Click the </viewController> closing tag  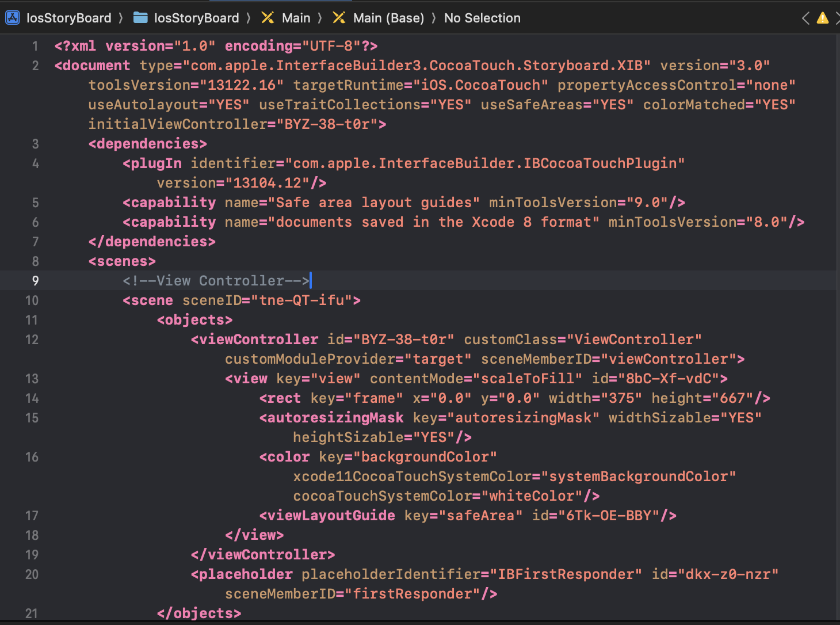263,555
